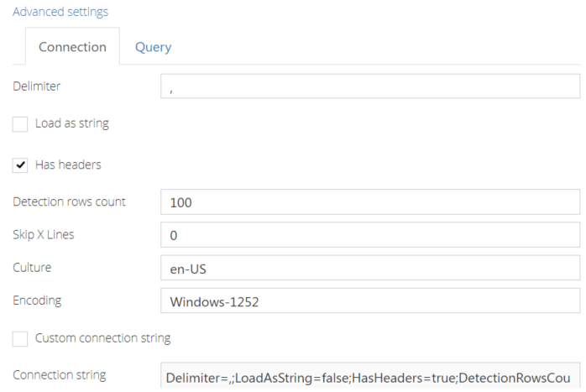Switch to the Query tab
Viewport: 586px width, 392px height.
click(154, 47)
